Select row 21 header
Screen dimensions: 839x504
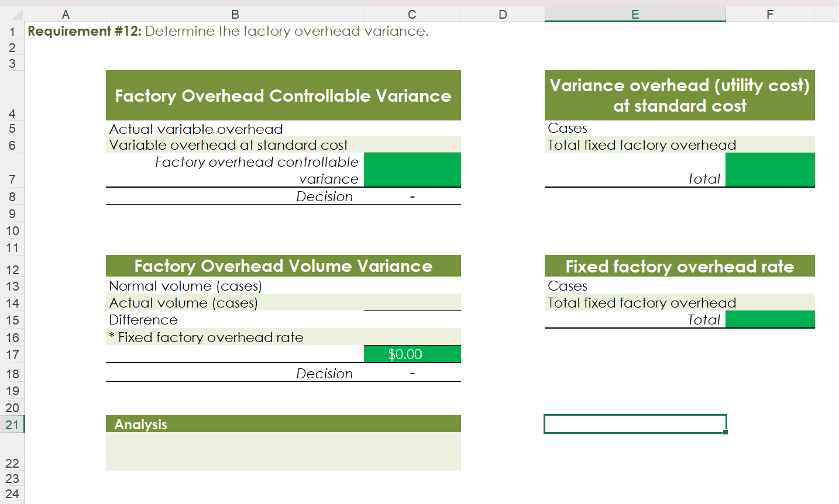(12, 424)
